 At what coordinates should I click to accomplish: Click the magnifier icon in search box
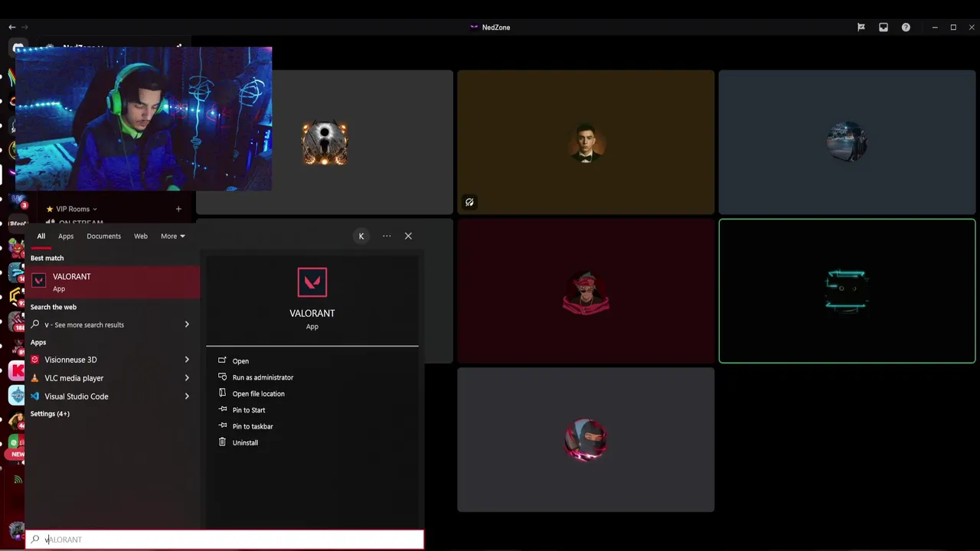pos(35,540)
